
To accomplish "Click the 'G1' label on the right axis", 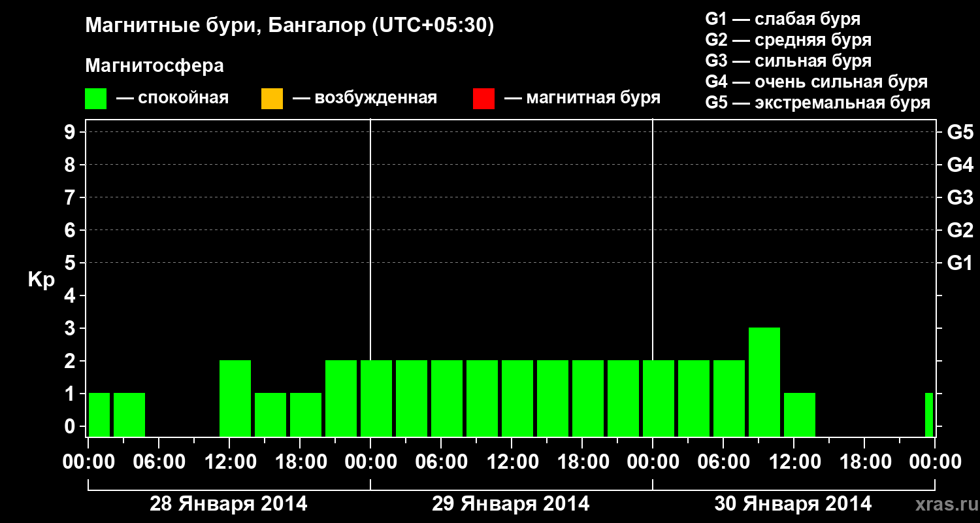I will (960, 263).
